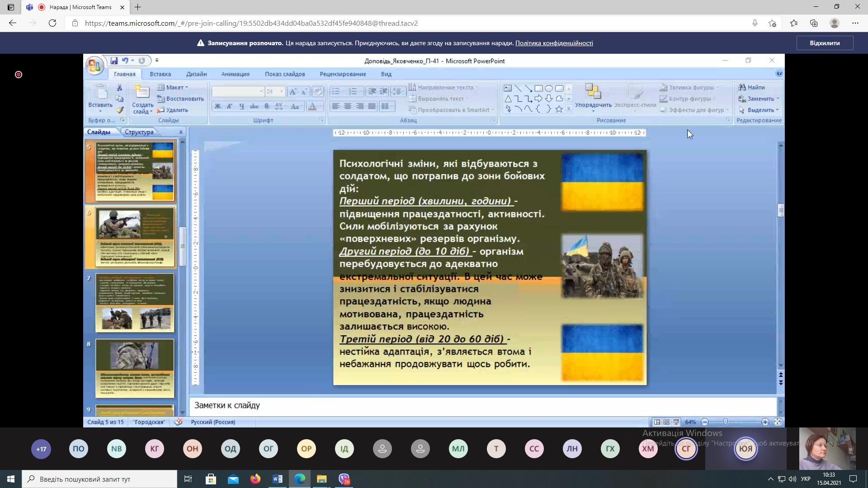The height and width of the screenshot is (488, 868).
Task: Switch to Структура pane tab
Action: (139, 132)
